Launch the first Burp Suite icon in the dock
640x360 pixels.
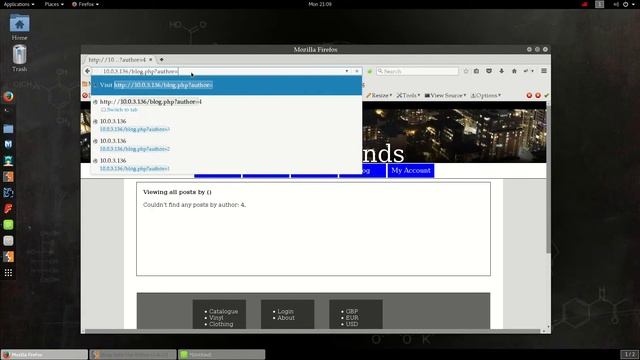coord(8,177)
